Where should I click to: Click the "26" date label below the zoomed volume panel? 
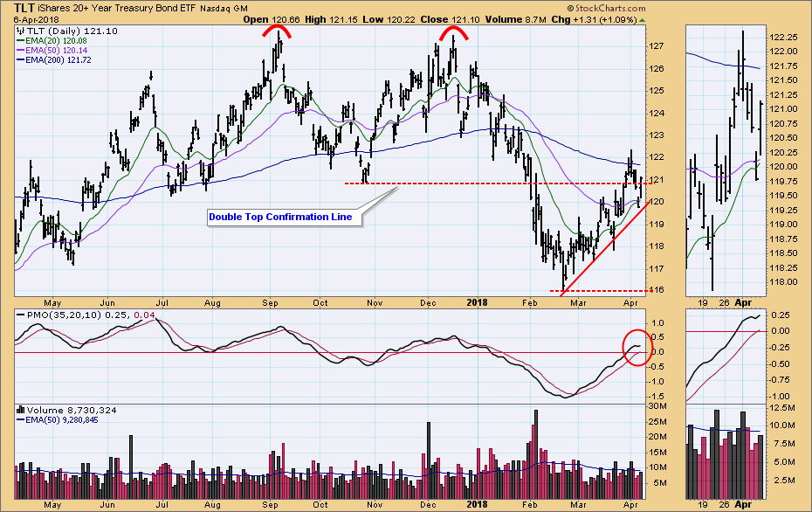[x=725, y=504]
